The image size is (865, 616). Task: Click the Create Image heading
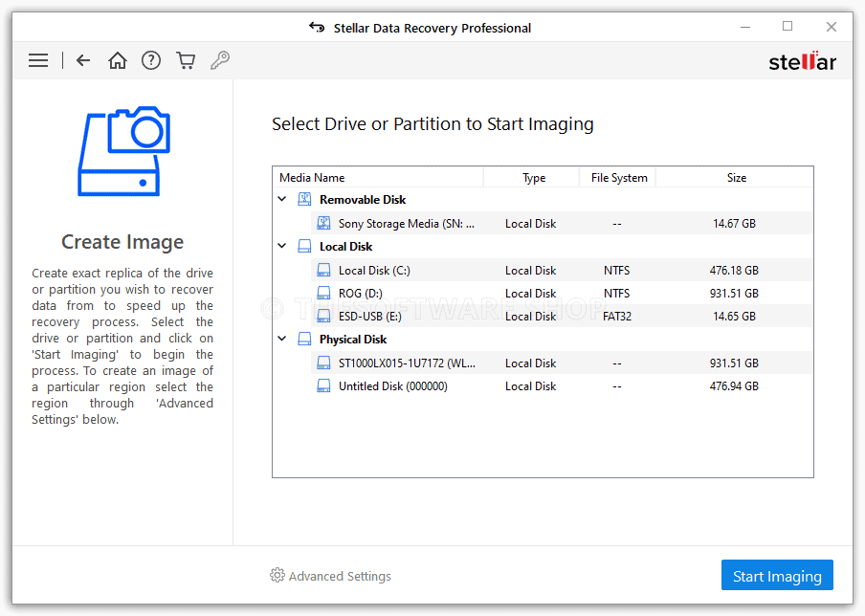(122, 242)
